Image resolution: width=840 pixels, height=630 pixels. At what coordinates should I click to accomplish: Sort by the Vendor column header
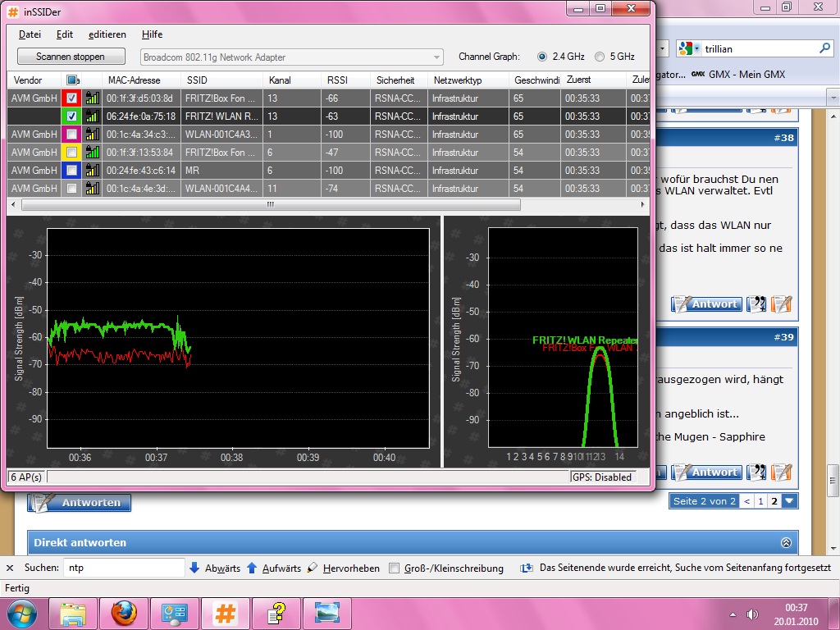pos(34,80)
